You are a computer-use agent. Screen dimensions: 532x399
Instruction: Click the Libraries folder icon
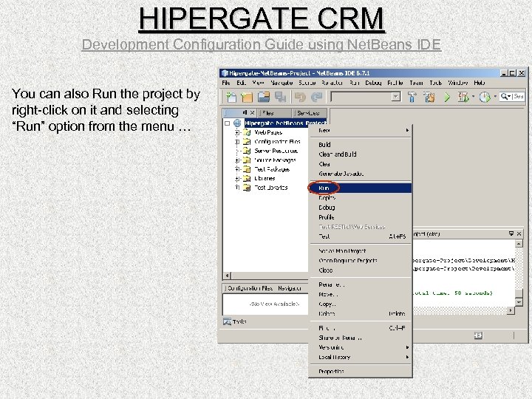[x=247, y=178]
